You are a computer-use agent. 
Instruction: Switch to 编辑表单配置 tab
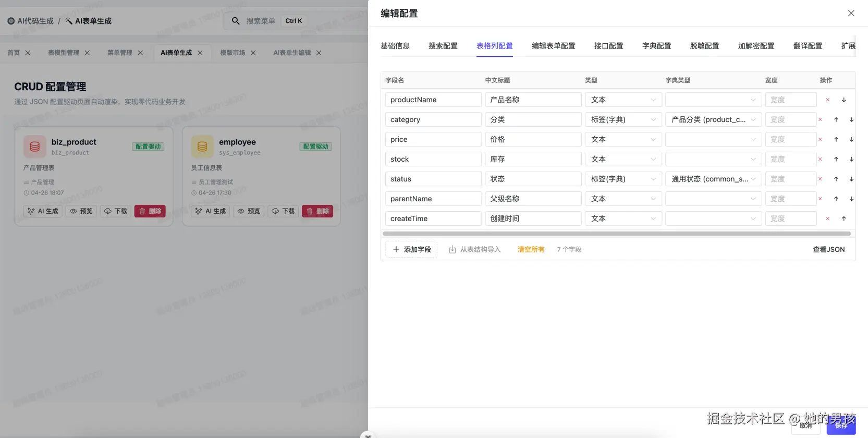point(553,46)
